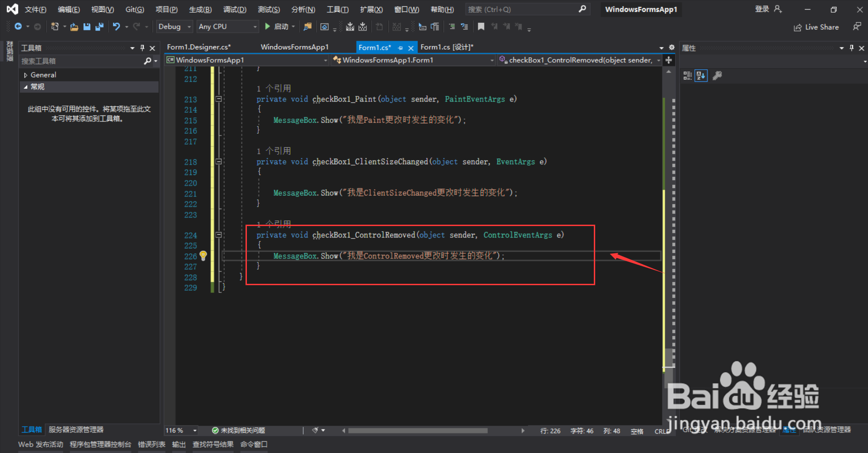This screenshot has width=868, height=453.
Task: Click the New Project toolbar icon
Action: click(55, 27)
